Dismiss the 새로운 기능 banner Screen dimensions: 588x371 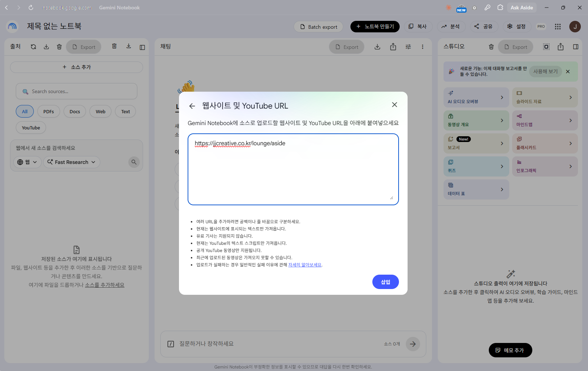[568, 72]
